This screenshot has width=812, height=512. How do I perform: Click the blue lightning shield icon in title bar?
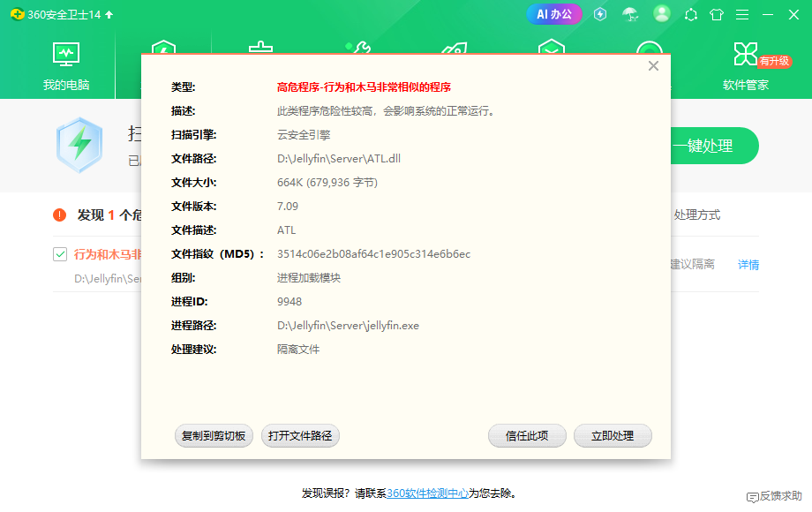point(600,14)
